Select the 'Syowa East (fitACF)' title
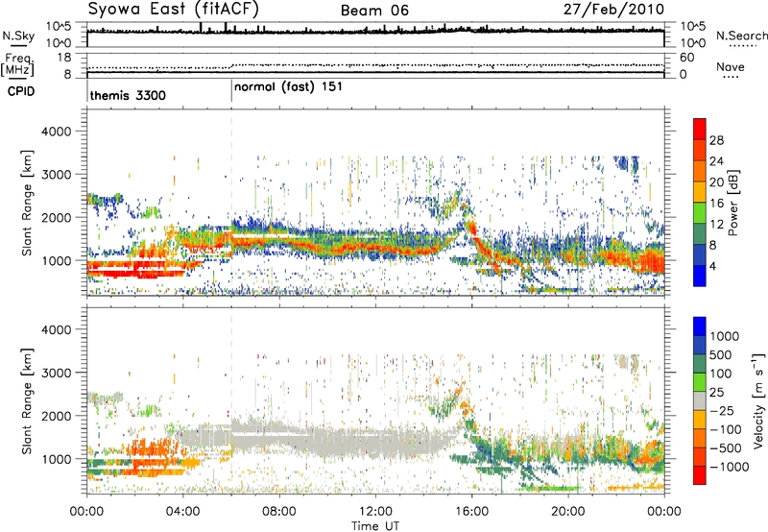The height and width of the screenshot is (532, 768). (174, 10)
